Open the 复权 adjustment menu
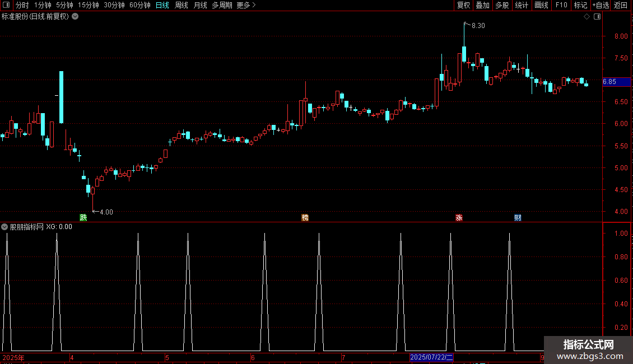633x364 pixels. tap(463, 5)
